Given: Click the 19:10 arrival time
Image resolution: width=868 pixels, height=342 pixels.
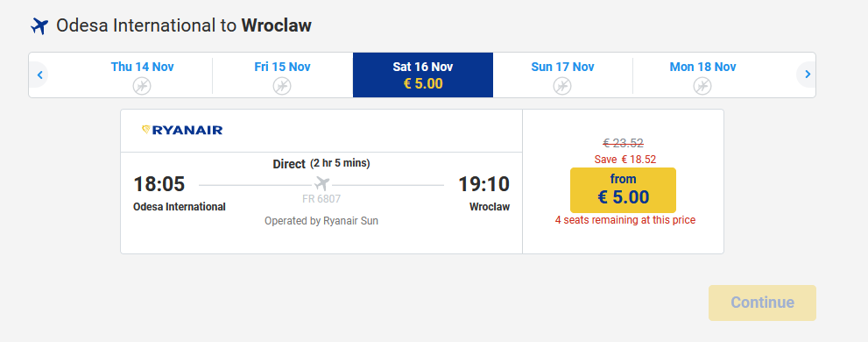Looking at the screenshot, I should (x=483, y=184).
